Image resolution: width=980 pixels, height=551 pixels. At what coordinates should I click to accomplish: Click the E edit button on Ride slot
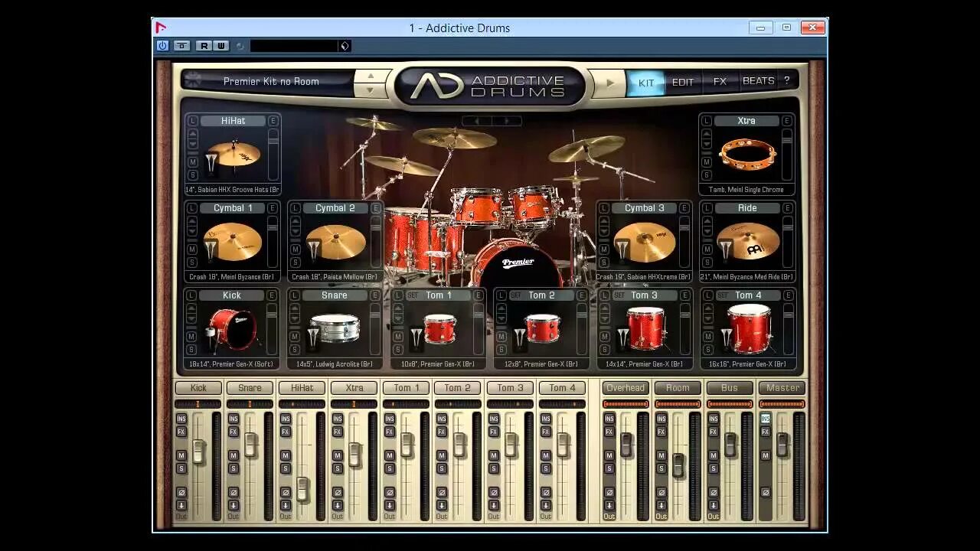[x=787, y=208]
